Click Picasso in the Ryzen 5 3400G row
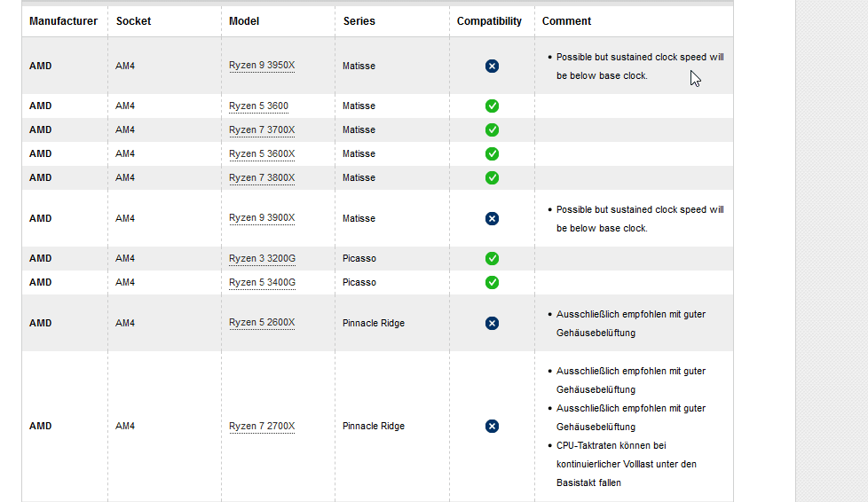Image resolution: width=868 pixels, height=502 pixels. click(359, 282)
